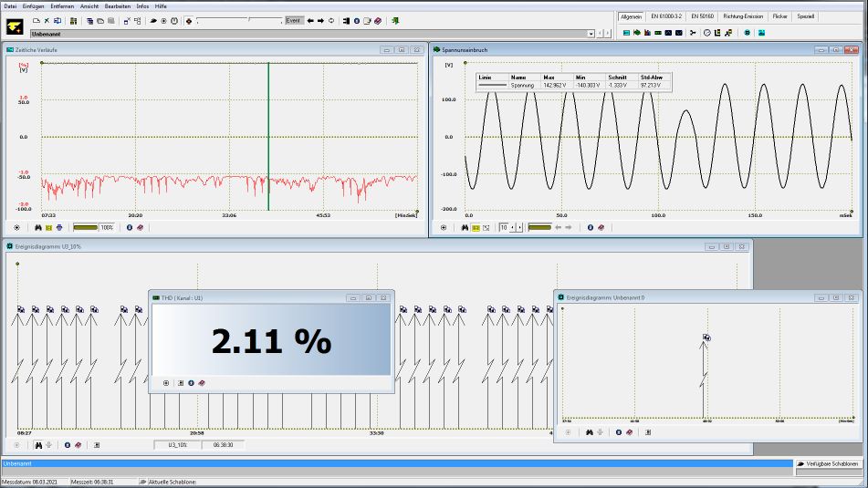Click the refresh icon in the main toolbar
The image size is (868, 488).
coord(330,20)
